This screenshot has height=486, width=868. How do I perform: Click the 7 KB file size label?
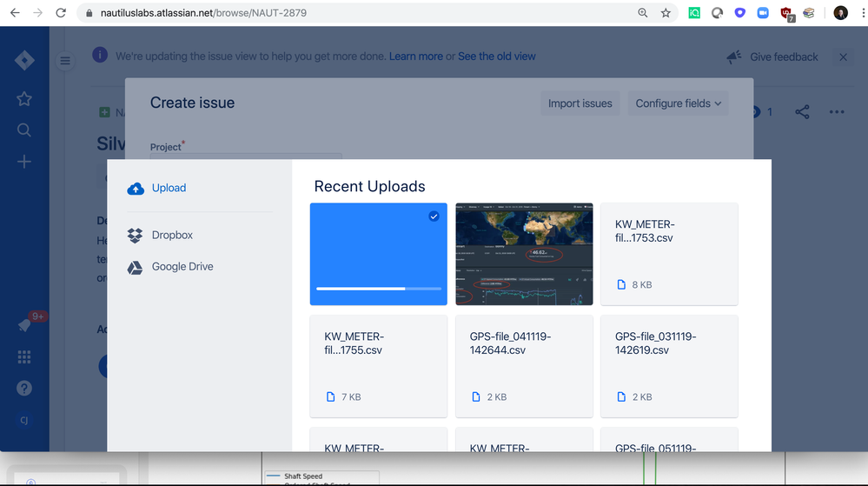351,397
